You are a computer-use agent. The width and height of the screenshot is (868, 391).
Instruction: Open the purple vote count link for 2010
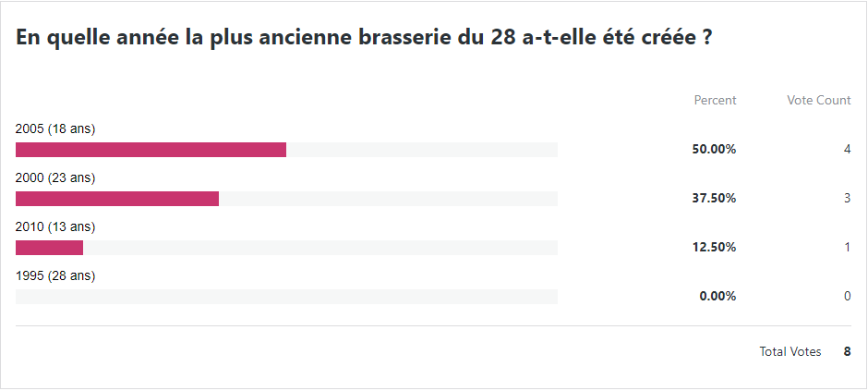click(847, 248)
